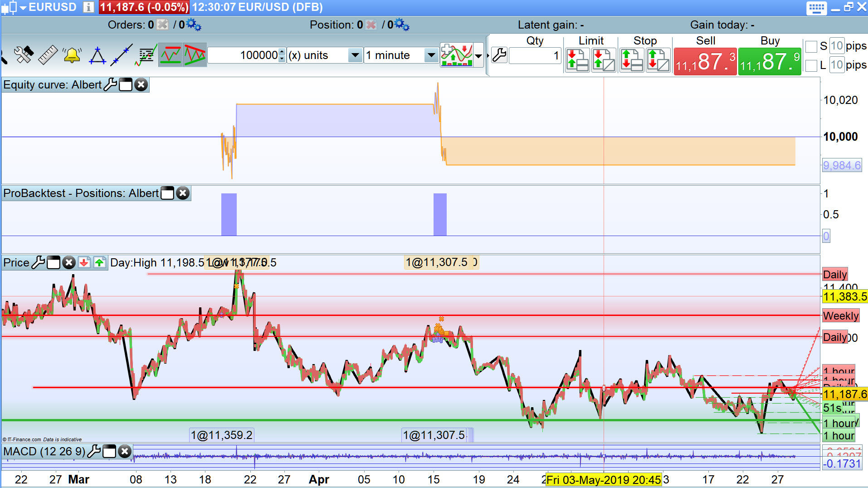Open the text on chart annotation tool
Image resolution: width=868 pixels, height=488 pixels.
tap(146, 55)
